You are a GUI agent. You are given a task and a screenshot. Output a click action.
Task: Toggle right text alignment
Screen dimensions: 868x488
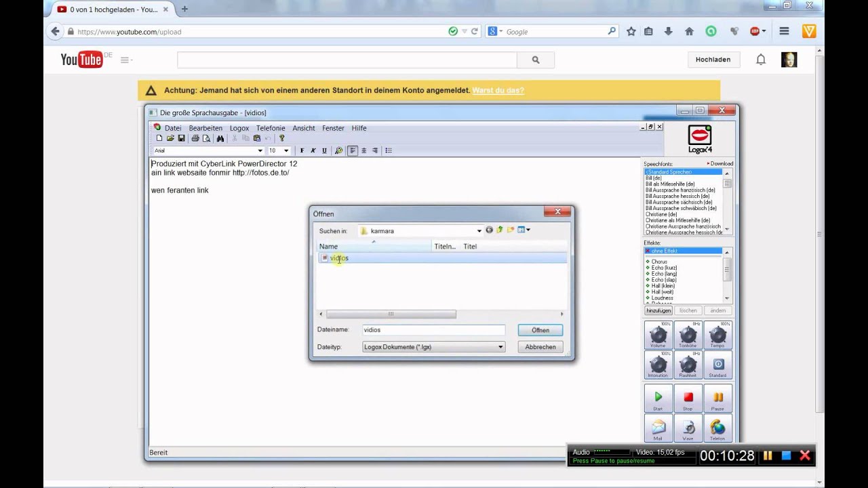[x=375, y=150]
